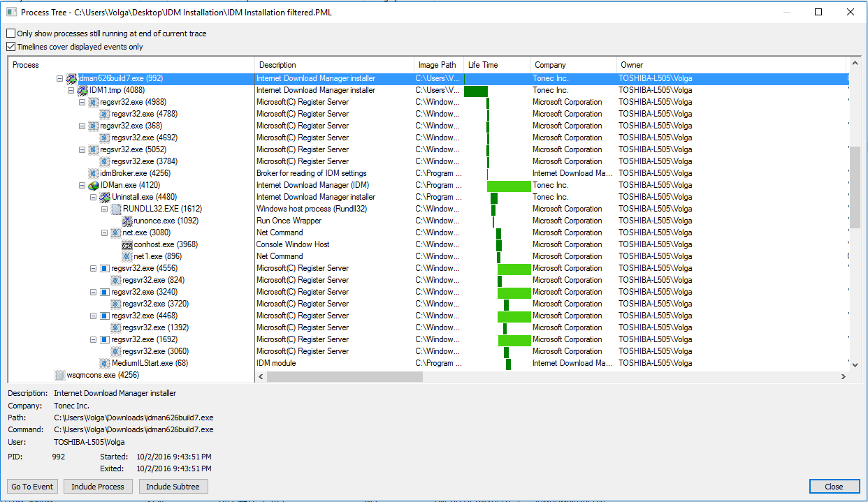Click the Life Time column header
Viewport: 868px width, 502px height.
pos(497,65)
